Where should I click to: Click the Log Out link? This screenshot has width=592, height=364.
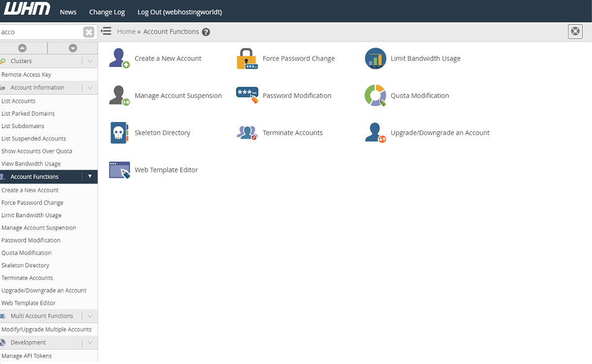(179, 12)
